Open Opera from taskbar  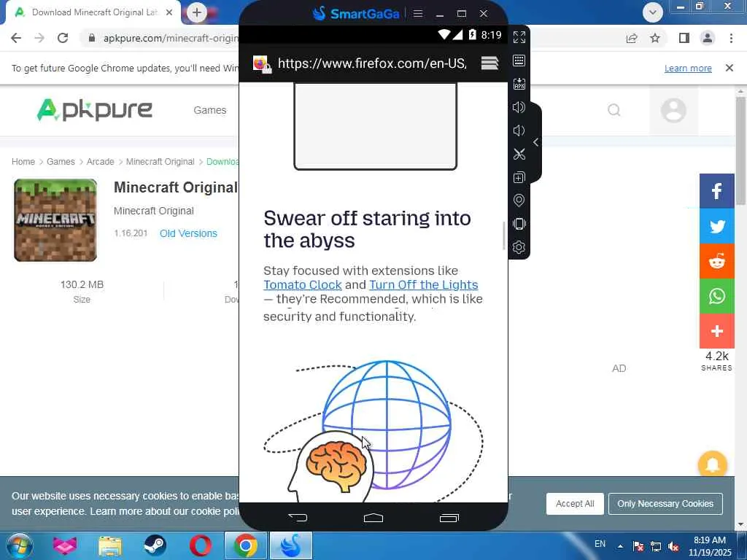[x=201, y=545]
